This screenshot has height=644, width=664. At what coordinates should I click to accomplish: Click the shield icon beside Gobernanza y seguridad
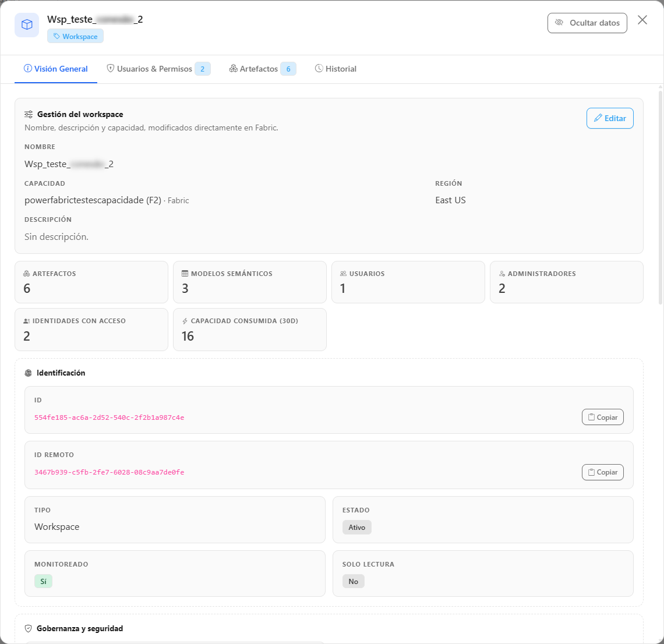pyautogui.click(x=29, y=629)
